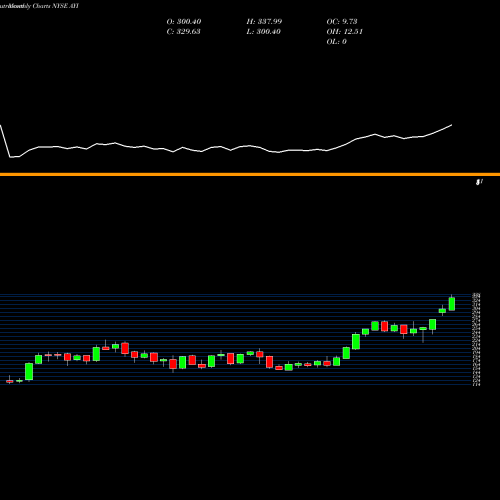The height and width of the screenshot is (500, 500).
Task: Click the "H: 337.99" high price value
Action: (264, 22)
